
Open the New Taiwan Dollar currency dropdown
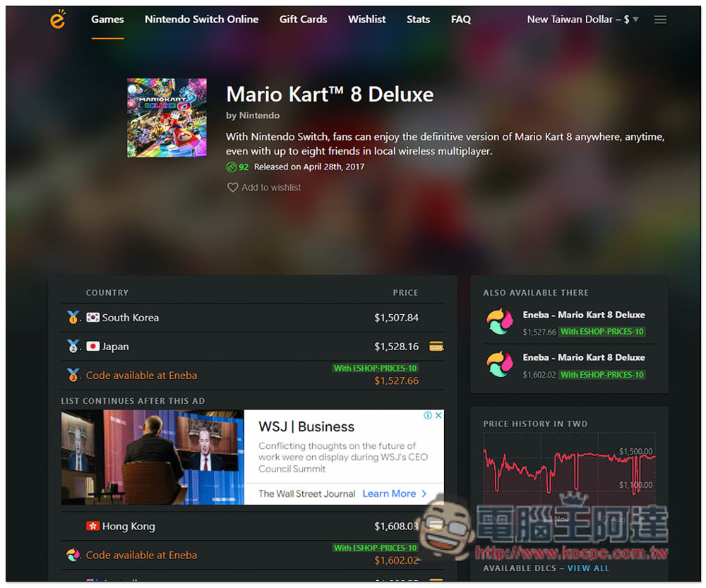[x=582, y=19]
